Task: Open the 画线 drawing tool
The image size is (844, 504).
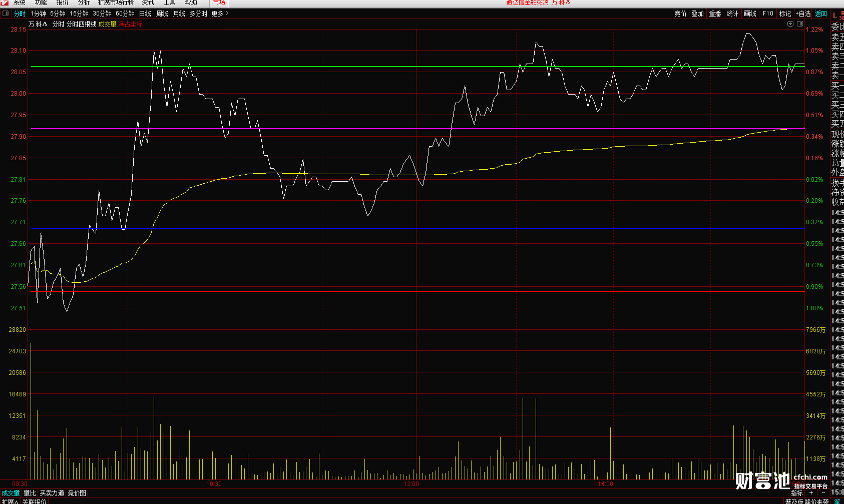Action: tap(750, 14)
